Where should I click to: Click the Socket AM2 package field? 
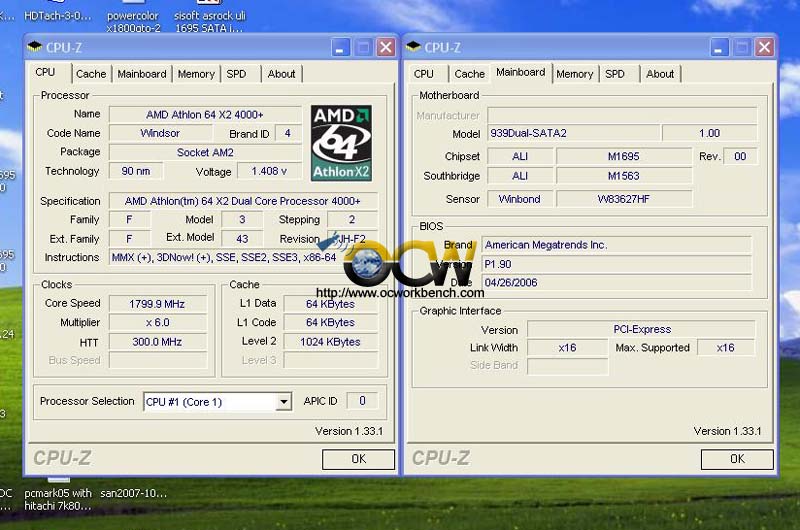pos(205,153)
